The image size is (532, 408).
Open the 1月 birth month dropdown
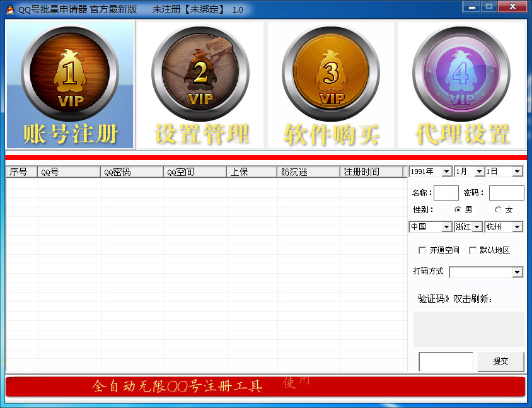click(469, 172)
